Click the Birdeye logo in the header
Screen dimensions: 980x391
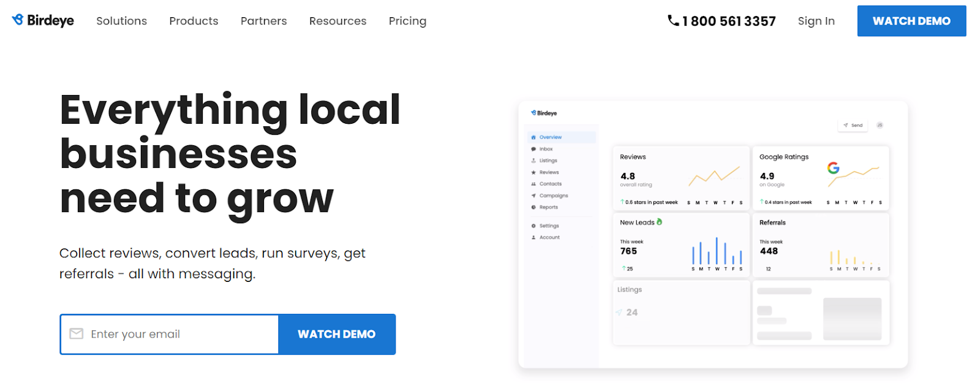point(43,20)
